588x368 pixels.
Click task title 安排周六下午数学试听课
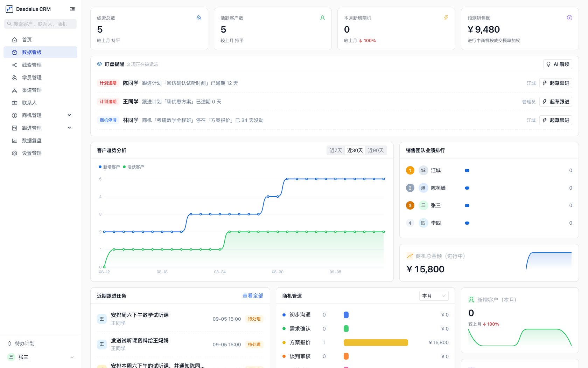click(x=140, y=315)
